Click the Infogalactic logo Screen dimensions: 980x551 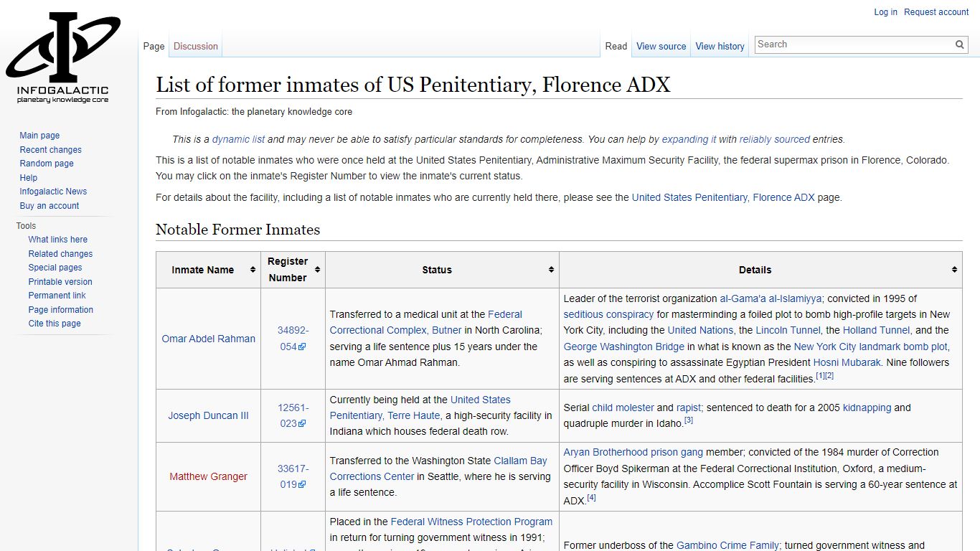tap(63, 57)
